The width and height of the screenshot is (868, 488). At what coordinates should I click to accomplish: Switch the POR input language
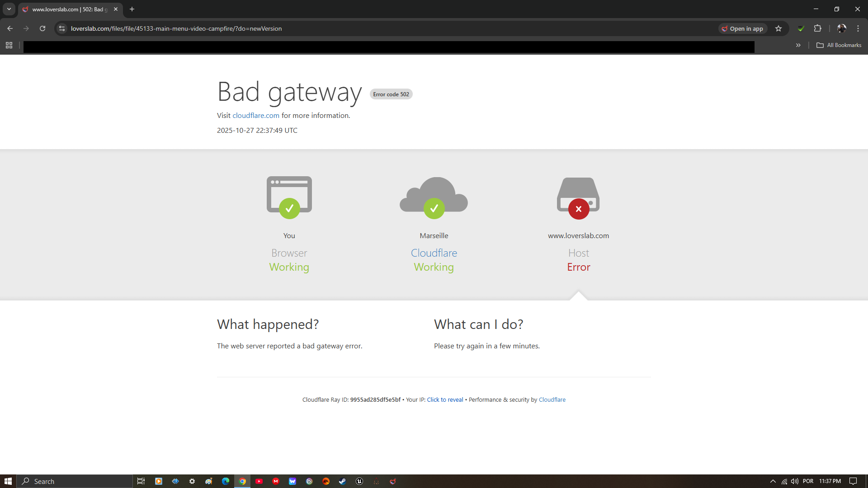(808, 481)
